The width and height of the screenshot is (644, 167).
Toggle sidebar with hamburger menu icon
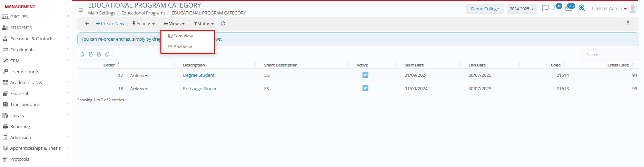coord(81,10)
